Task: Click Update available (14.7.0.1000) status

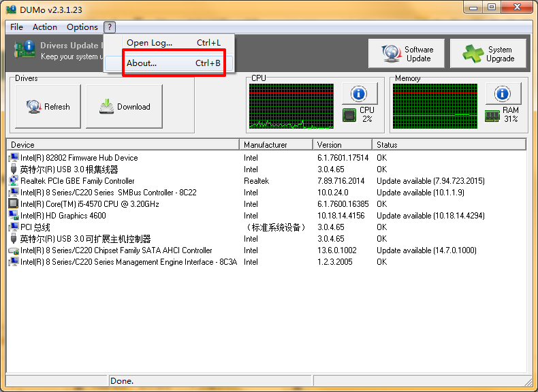Action: 426,250
